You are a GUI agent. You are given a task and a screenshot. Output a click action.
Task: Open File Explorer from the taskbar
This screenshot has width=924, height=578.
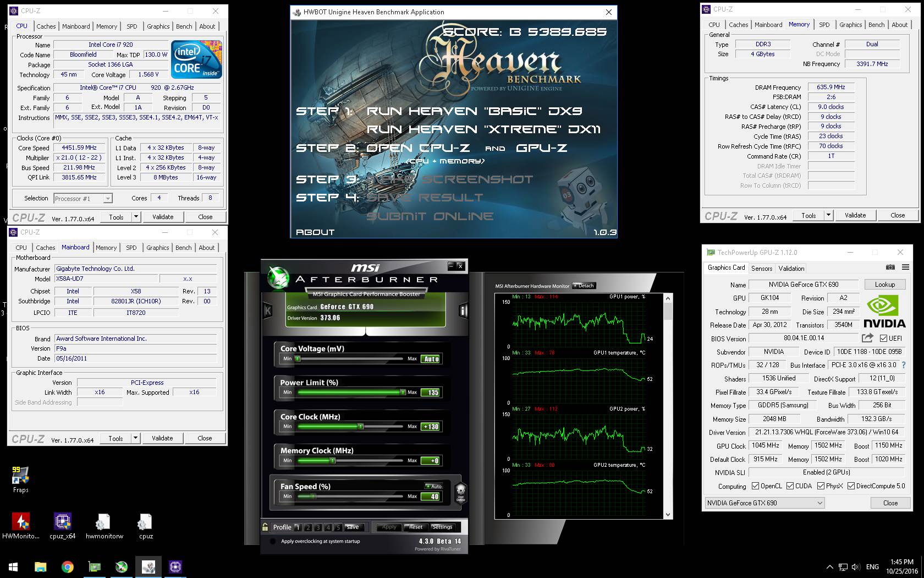coord(40,566)
